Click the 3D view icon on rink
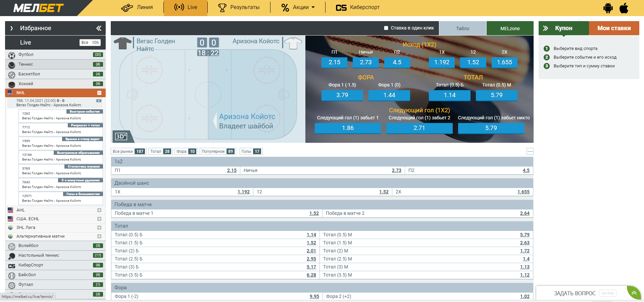 (x=121, y=136)
